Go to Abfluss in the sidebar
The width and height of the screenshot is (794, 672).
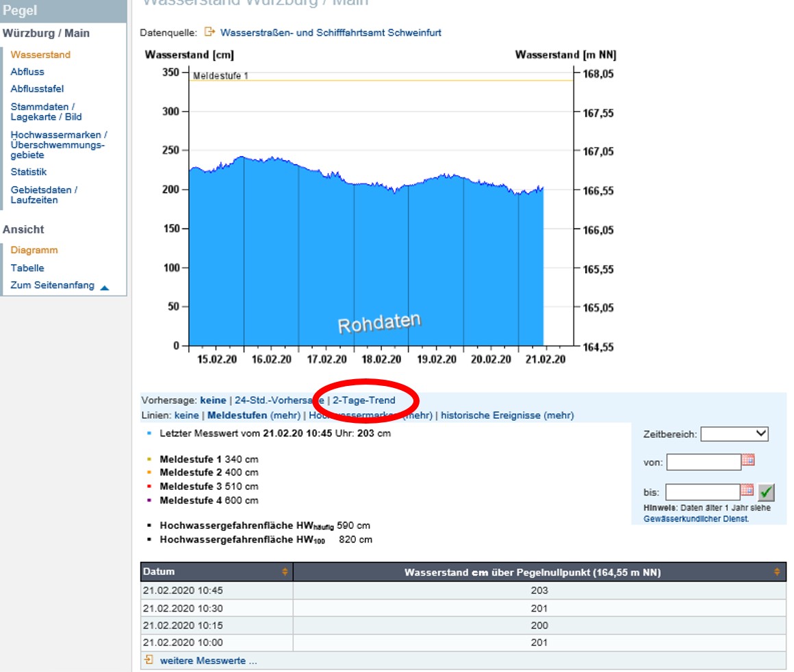click(x=27, y=72)
